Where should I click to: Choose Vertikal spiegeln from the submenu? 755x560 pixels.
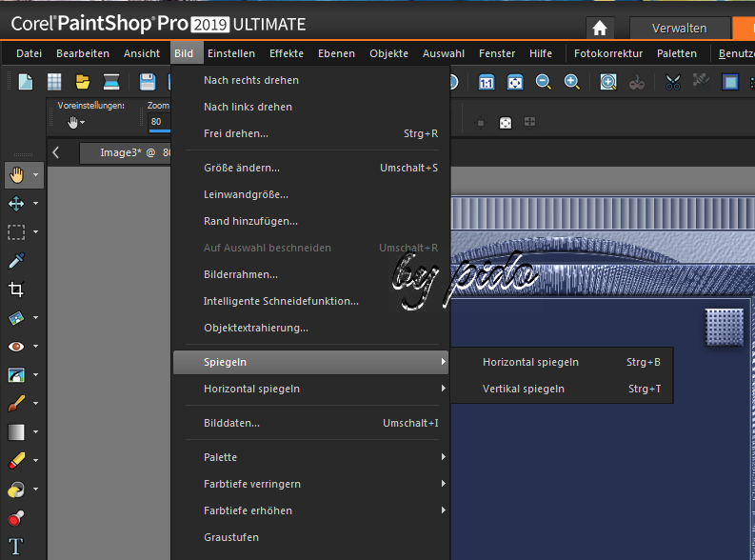(523, 389)
